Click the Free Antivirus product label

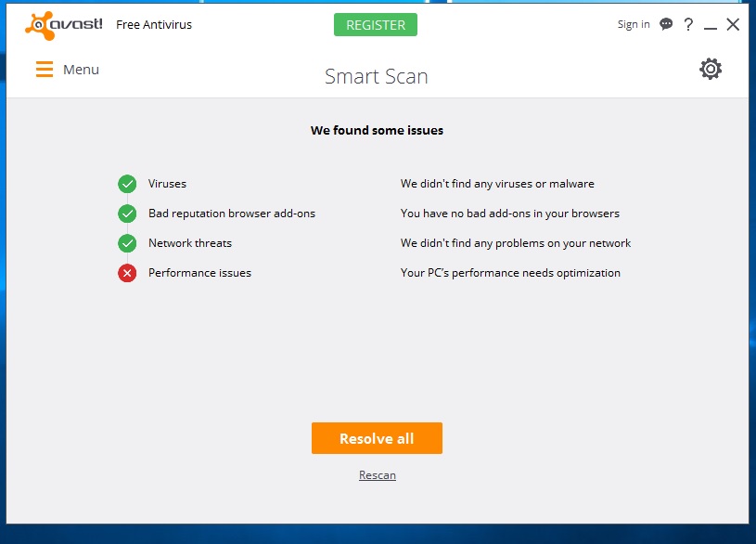click(154, 25)
